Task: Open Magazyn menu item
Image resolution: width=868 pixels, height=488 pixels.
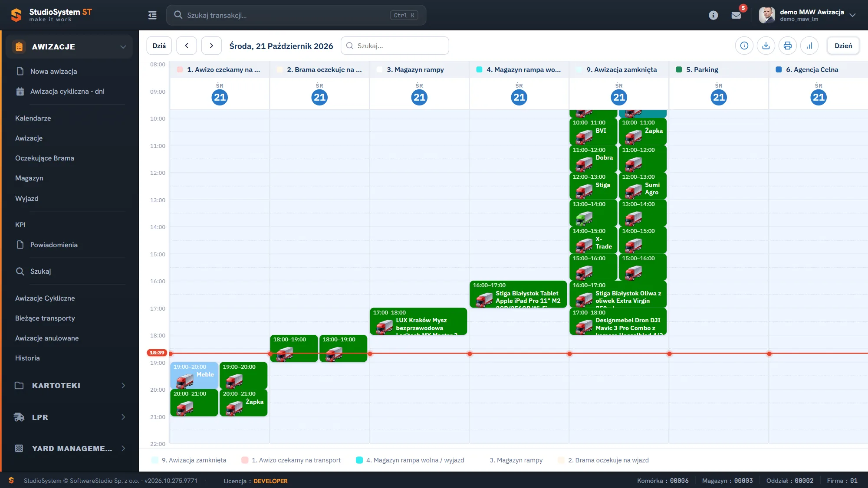Action: tap(29, 178)
